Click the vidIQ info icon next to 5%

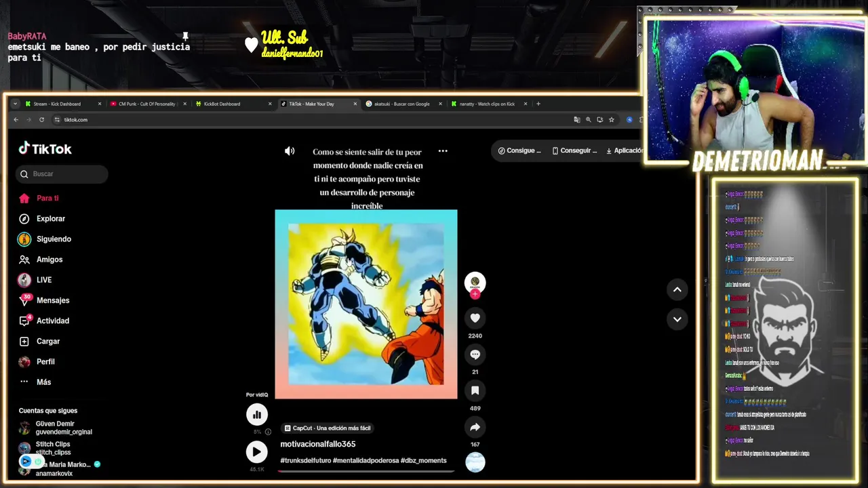click(x=268, y=432)
